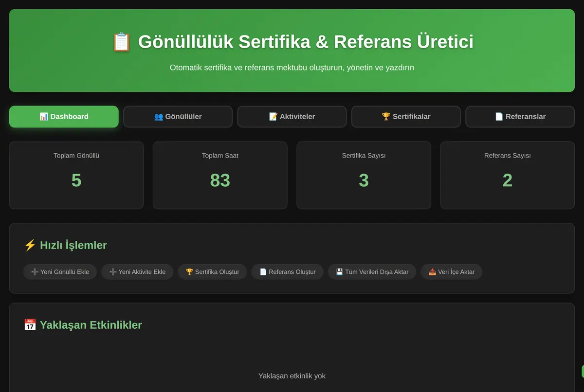Click the Yeni Gönüllü Ekle button
The image size is (584, 392).
60,272
